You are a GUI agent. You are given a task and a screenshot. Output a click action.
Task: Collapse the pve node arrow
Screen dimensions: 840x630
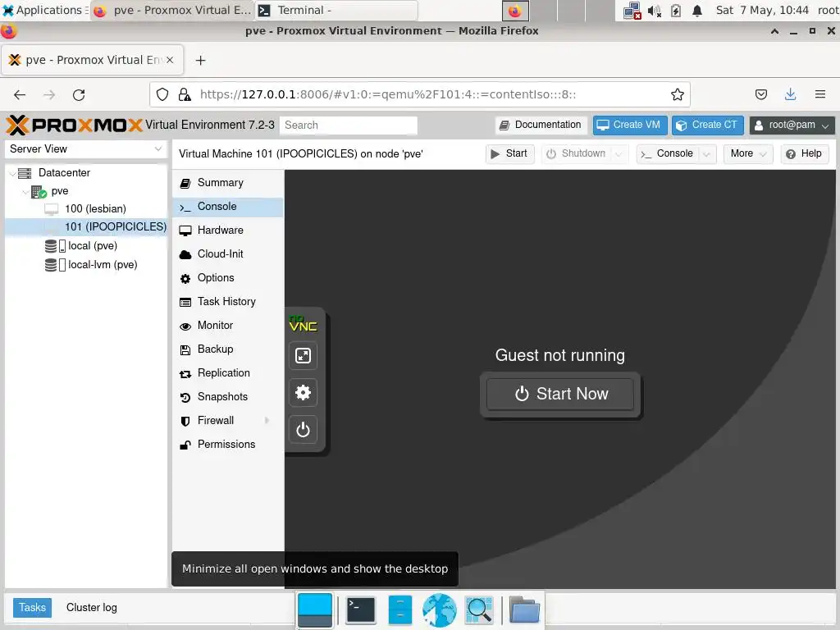click(x=25, y=191)
